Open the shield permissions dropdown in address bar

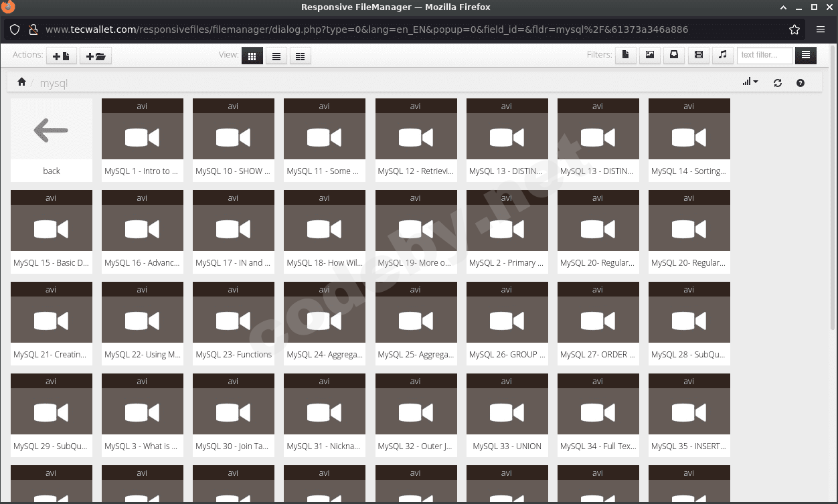(x=14, y=29)
